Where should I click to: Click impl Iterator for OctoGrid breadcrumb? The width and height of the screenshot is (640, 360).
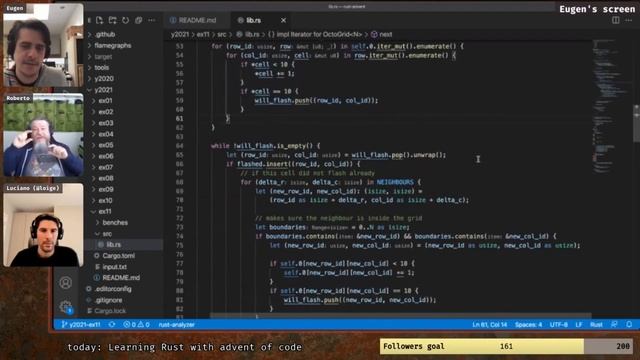[315, 34]
